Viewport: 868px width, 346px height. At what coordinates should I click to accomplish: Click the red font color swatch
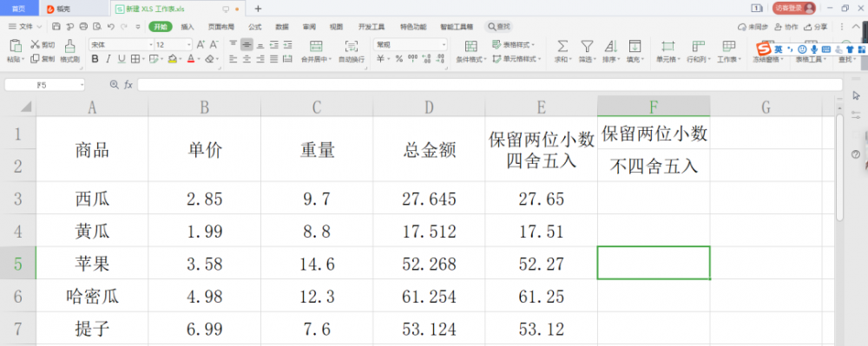190,59
